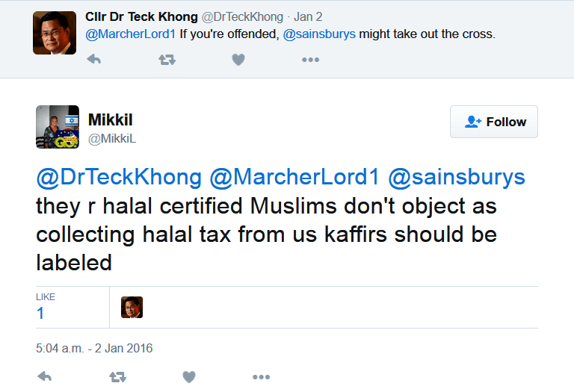Open @DrTeckKhong mention in Mikkil's tweet
The width and height of the screenshot is (574, 392).
(119, 177)
